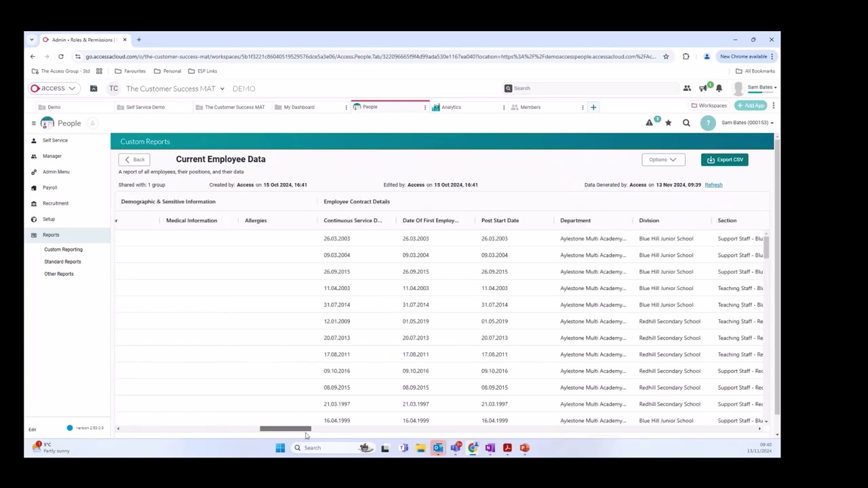Open the Workspaces button
Viewport: 868px width, 488px height.
coord(709,106)
